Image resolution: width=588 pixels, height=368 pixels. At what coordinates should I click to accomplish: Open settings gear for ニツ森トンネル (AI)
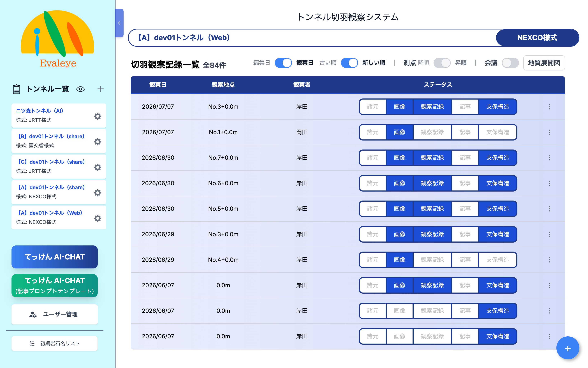point(98,116)
